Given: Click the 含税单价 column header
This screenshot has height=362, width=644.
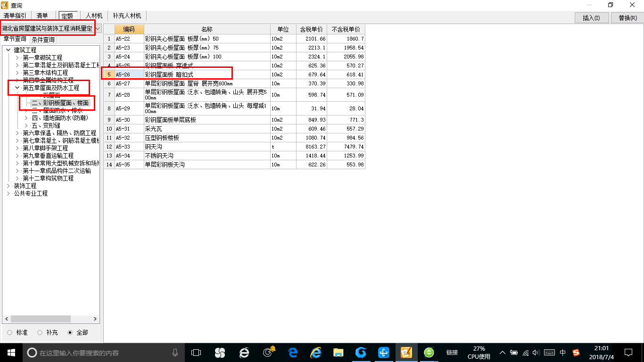Looking at the screenshot, I should (312, 29).
